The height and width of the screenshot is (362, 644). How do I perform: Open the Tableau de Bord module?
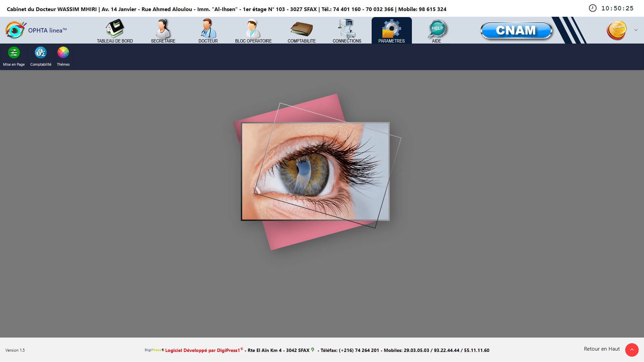pos(115,31)
